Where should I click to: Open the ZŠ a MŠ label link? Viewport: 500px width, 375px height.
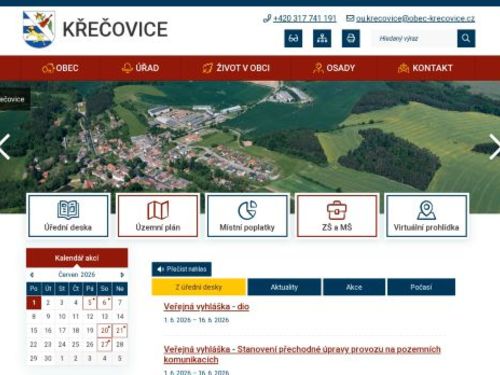click(337, 227)
